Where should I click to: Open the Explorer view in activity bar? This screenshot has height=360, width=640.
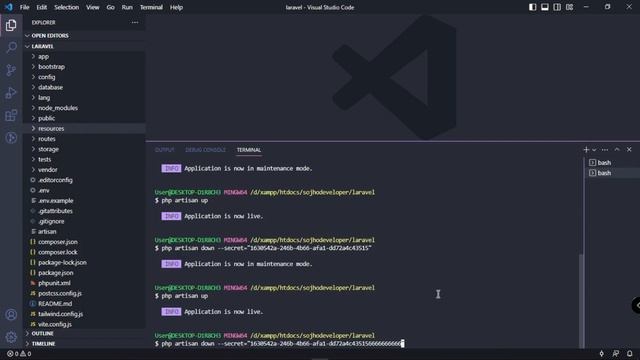click(x=11, y=25)
